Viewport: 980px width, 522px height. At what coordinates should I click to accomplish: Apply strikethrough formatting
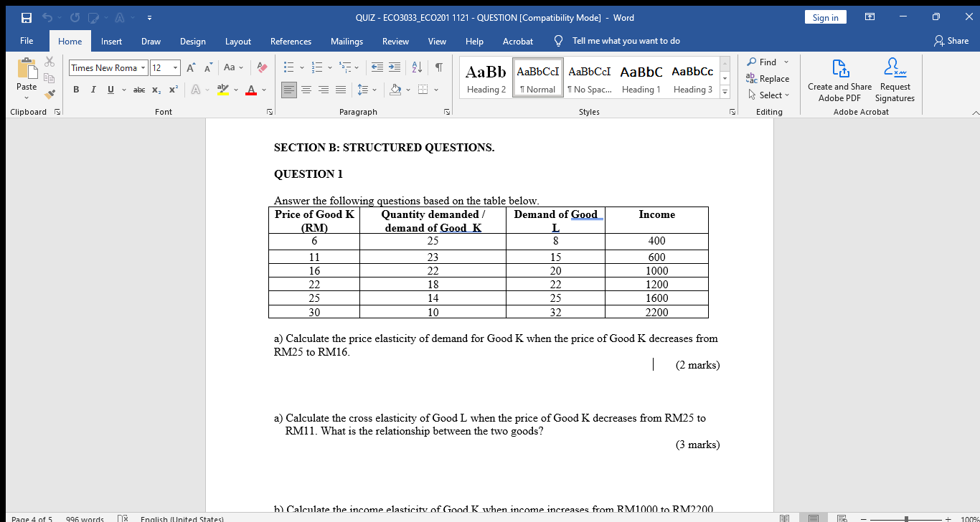tap(138, 90)
